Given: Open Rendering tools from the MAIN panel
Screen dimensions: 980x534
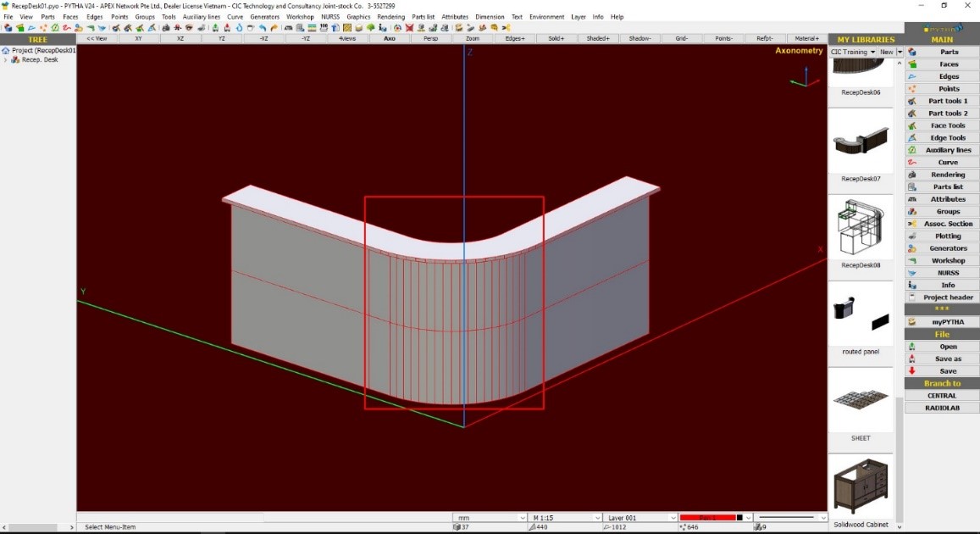Looking at the screenshot, I should [x=948, y=175].
